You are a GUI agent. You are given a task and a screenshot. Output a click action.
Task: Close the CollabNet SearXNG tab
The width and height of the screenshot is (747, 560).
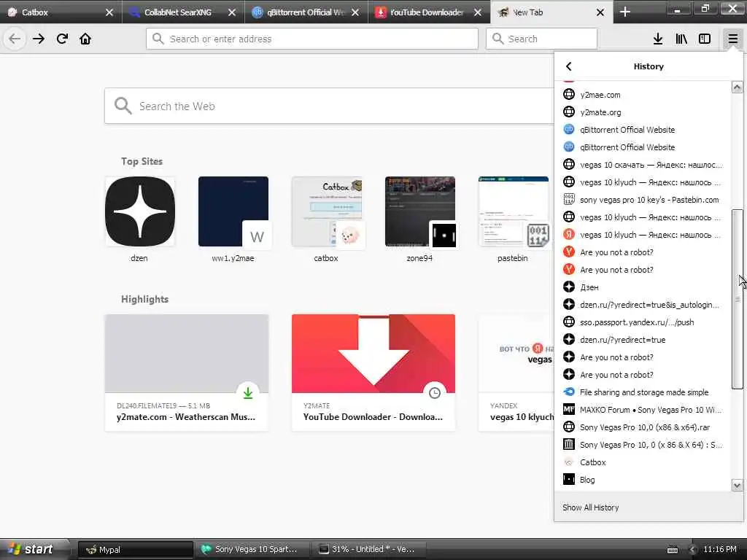232,12
